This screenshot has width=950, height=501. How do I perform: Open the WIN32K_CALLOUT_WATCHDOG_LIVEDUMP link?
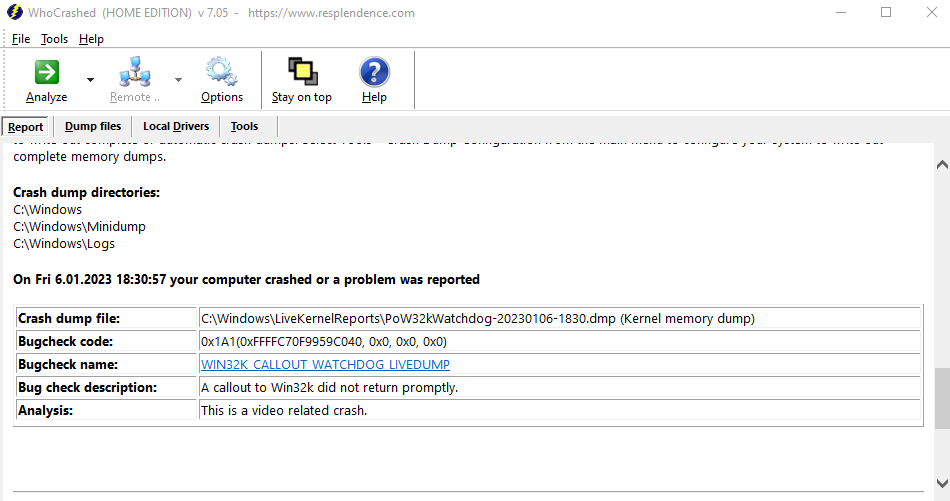(325, 365)
